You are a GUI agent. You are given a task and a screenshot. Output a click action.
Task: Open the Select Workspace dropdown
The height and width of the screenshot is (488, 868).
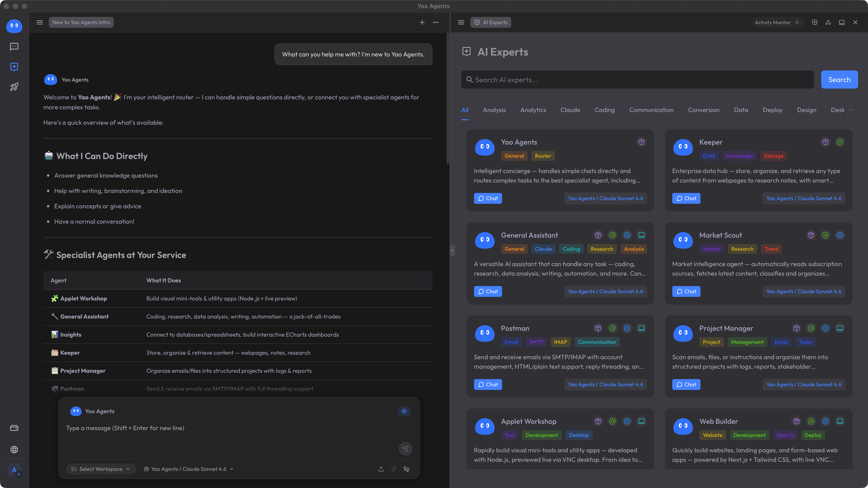click(x=101, y=469)
